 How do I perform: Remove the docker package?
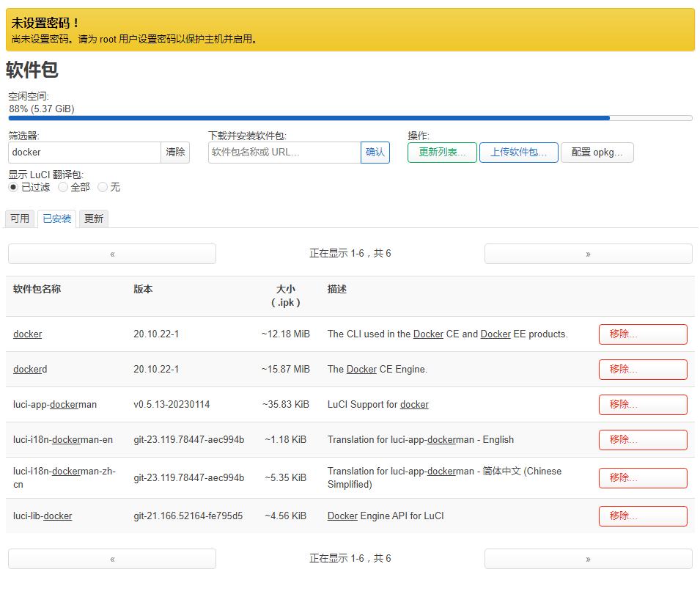(643, 334)
